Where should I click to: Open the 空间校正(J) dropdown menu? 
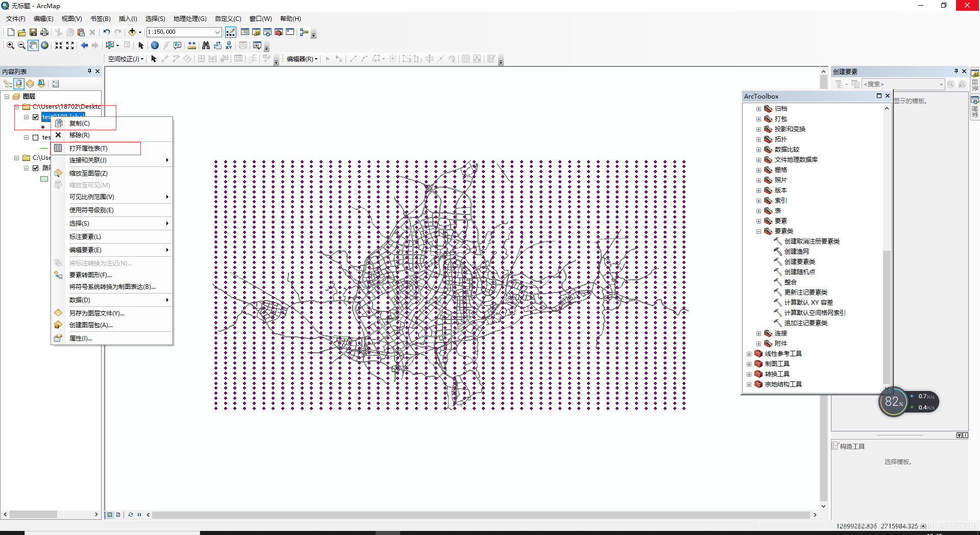click(x=126, y=59)
